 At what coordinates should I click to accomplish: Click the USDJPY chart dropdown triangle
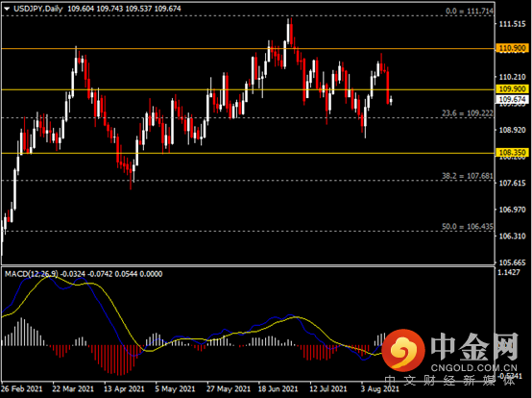(x=7, y=9)
